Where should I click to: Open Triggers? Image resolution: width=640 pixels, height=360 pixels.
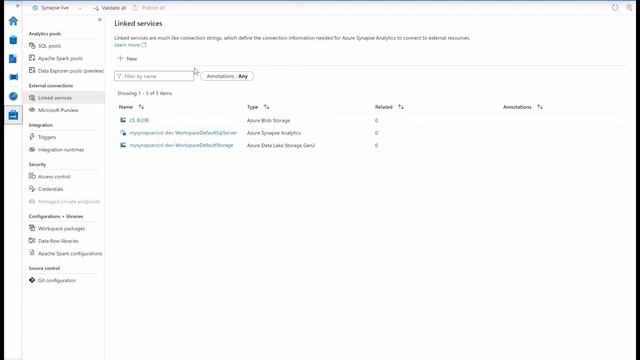pyautogui.click(x=47, y=137)
